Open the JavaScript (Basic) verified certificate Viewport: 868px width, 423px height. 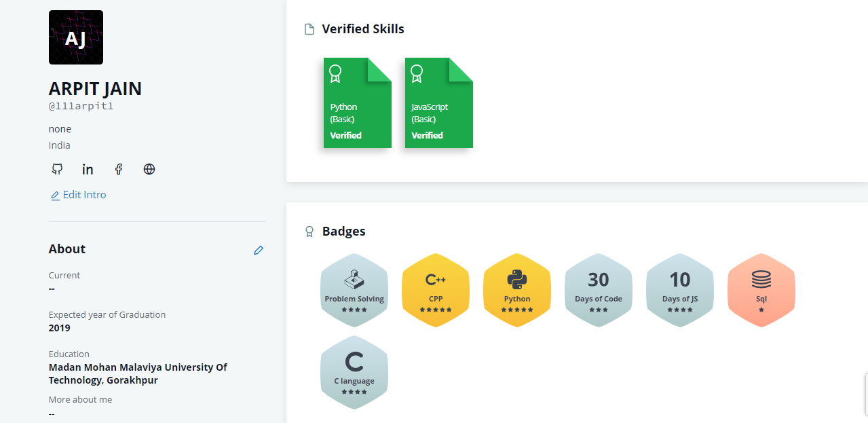point(439,103)
